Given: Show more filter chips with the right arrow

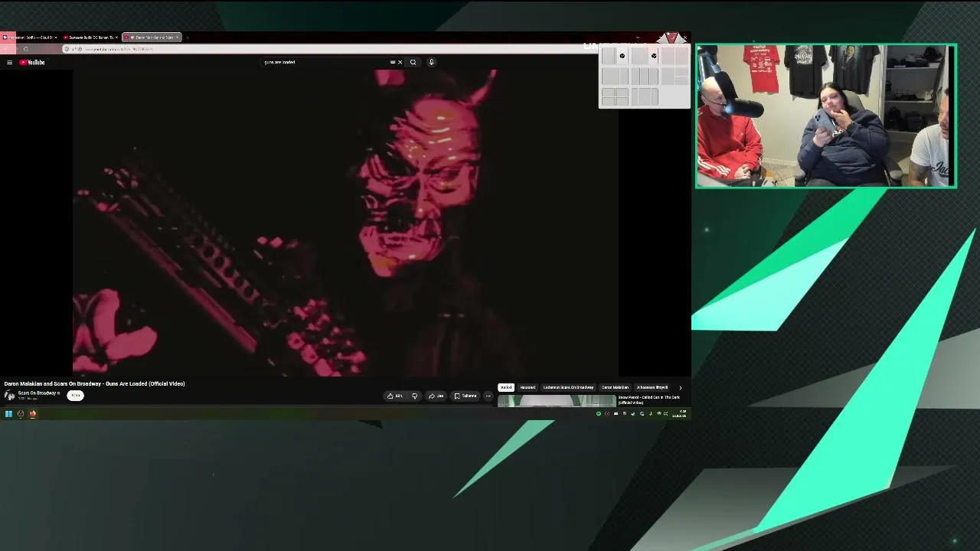Looking at the screenshot, I should [x=680, y=387].
